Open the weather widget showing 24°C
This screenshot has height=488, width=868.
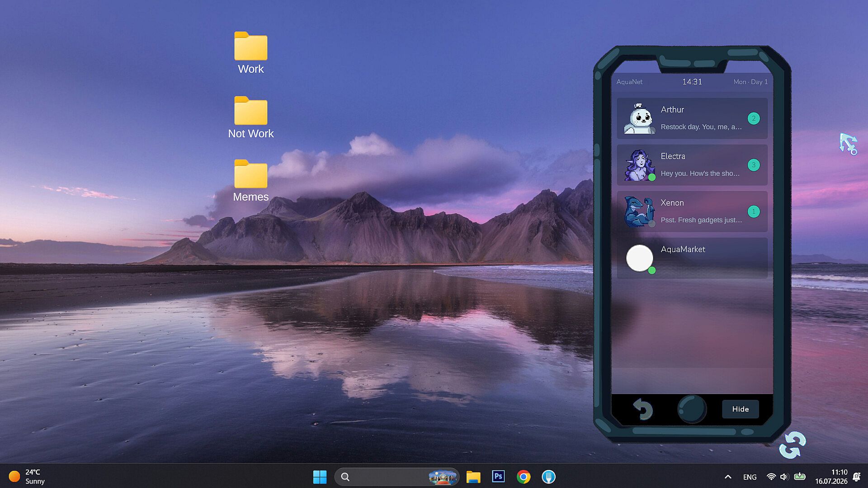[27, 477]
